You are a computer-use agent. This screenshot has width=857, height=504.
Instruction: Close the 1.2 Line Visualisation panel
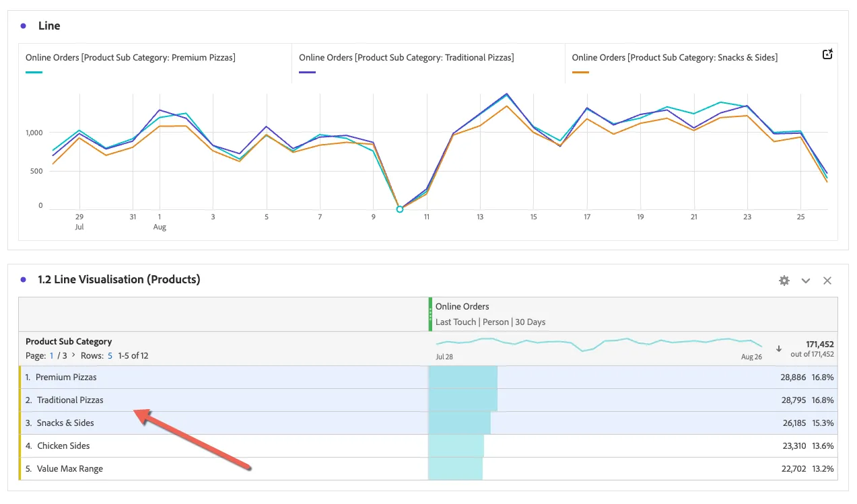[827, 281]
